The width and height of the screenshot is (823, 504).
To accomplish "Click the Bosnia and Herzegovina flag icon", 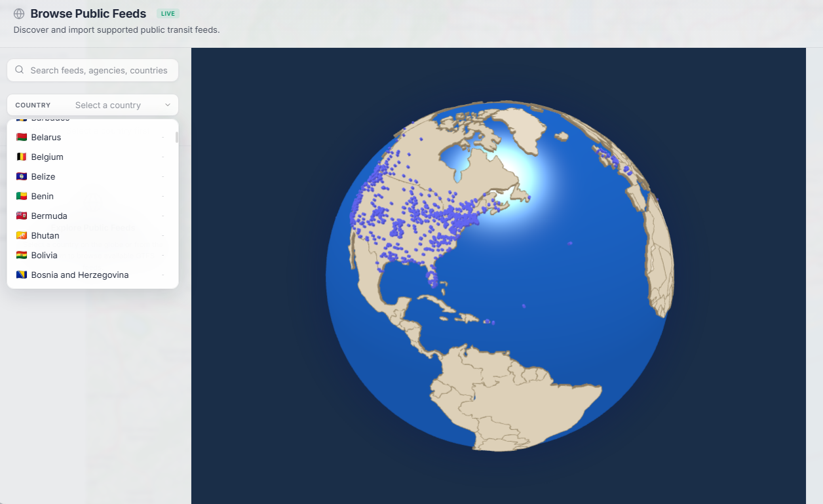I will pos(22,275).
